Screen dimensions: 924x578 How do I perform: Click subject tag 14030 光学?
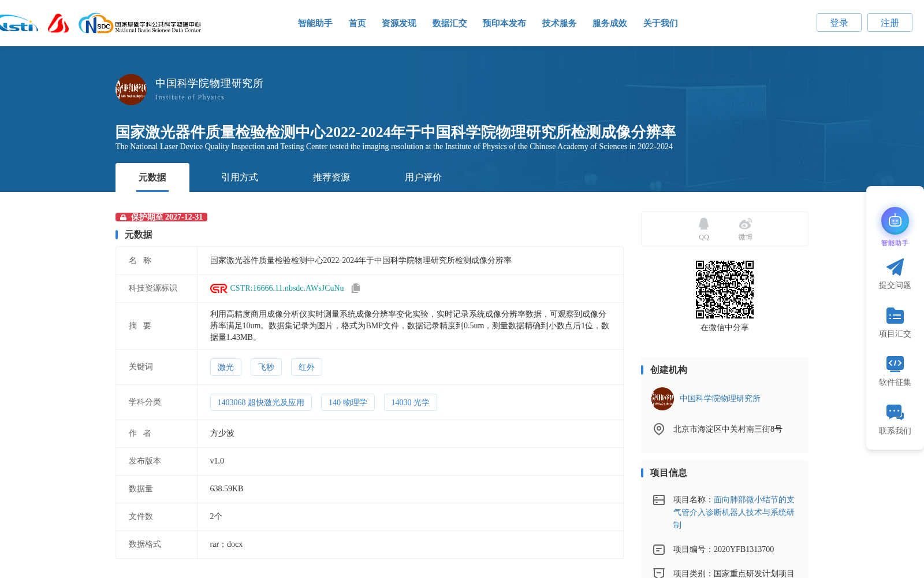point(411,402)
